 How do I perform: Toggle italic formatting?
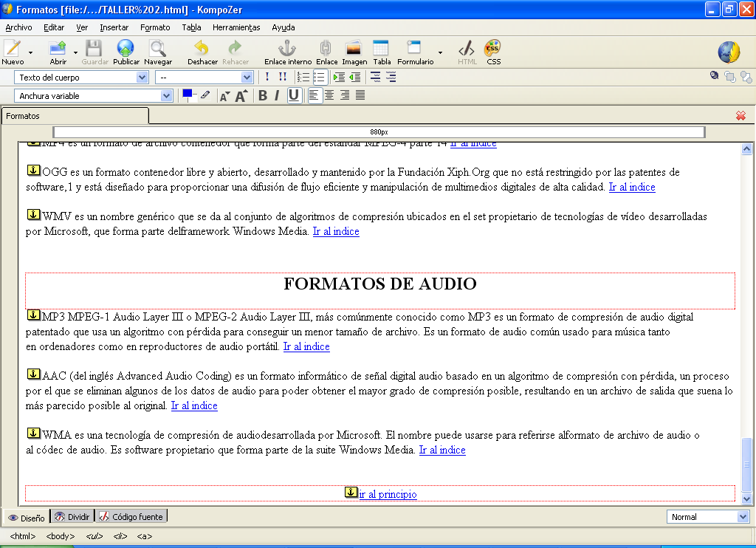277,95
